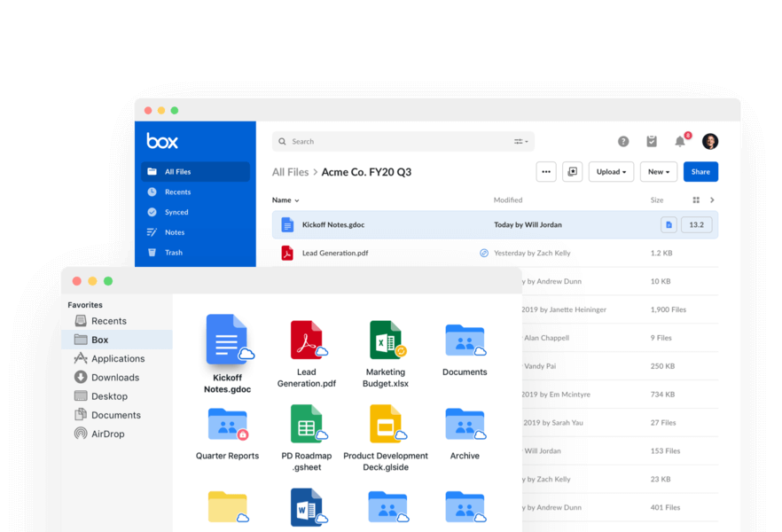782x532 pixels.
Task: Go to Trash in the Box sidebar
Action: pos(173,253)
